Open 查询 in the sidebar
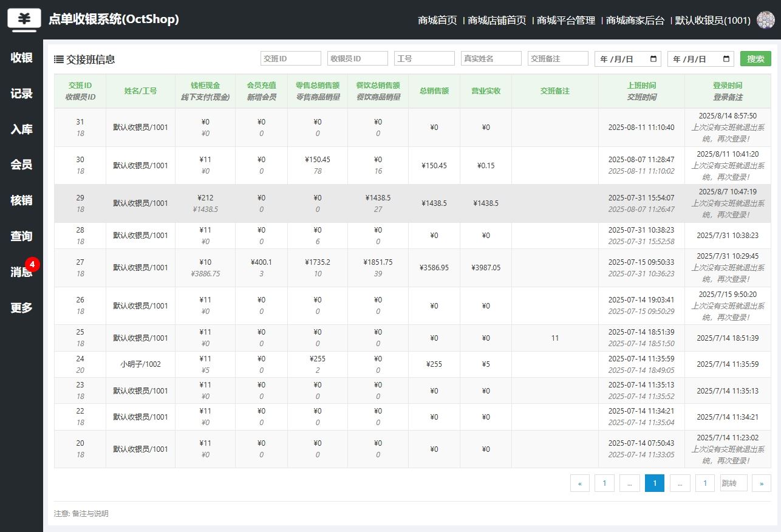 pyautogui.click(x=21, y=236)
